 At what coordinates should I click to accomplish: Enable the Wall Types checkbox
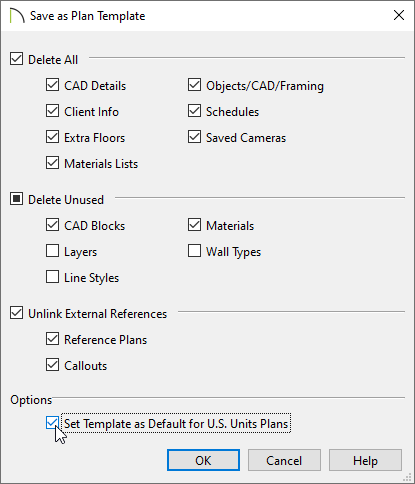click(x=194, y=251)
